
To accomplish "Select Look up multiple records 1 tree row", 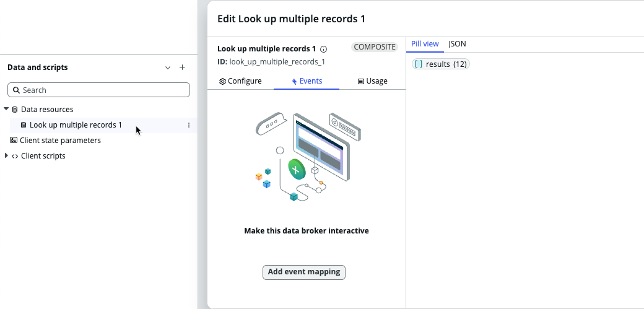I will coord(103,125).
